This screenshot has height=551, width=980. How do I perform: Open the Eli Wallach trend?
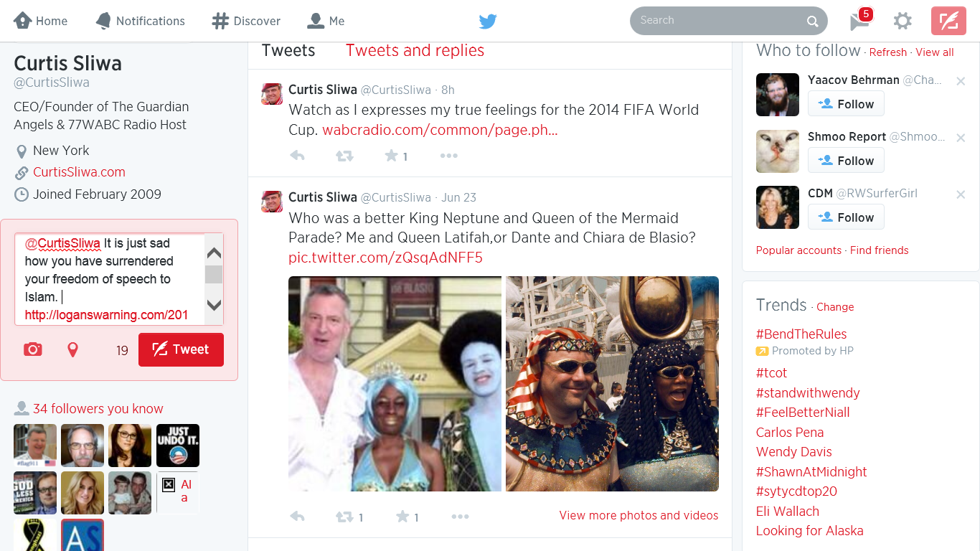click(x=788, y=512)
